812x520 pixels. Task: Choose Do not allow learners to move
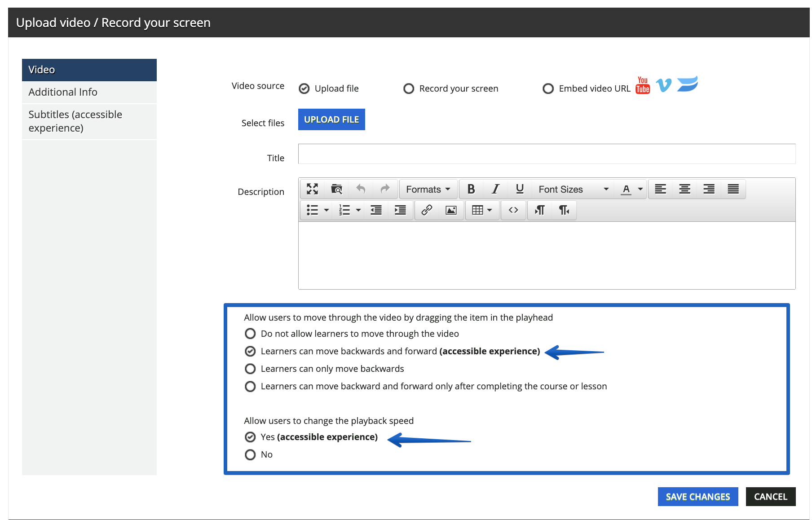250,334
